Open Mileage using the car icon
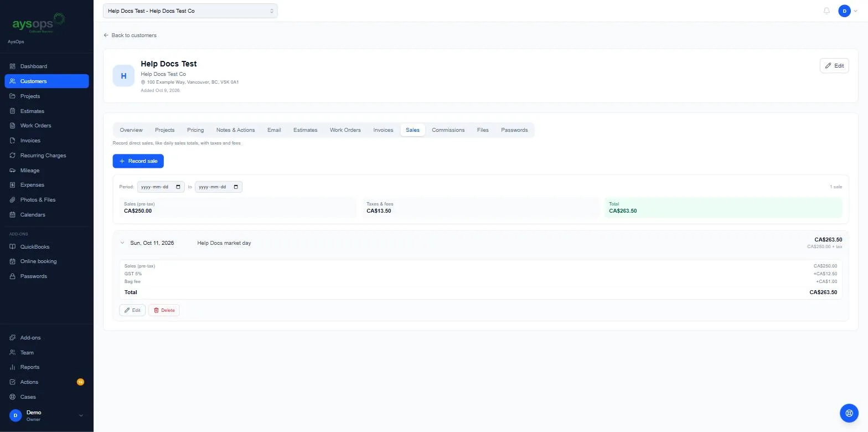 [x=13, y=171]
